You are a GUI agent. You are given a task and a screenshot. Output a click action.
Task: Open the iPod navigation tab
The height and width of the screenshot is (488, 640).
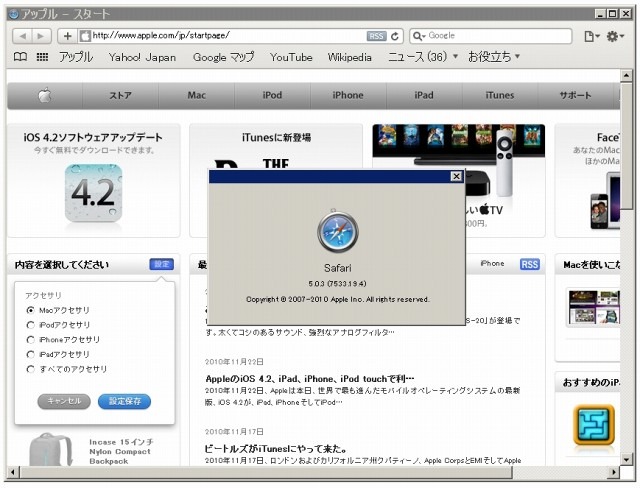pos(272,95)
